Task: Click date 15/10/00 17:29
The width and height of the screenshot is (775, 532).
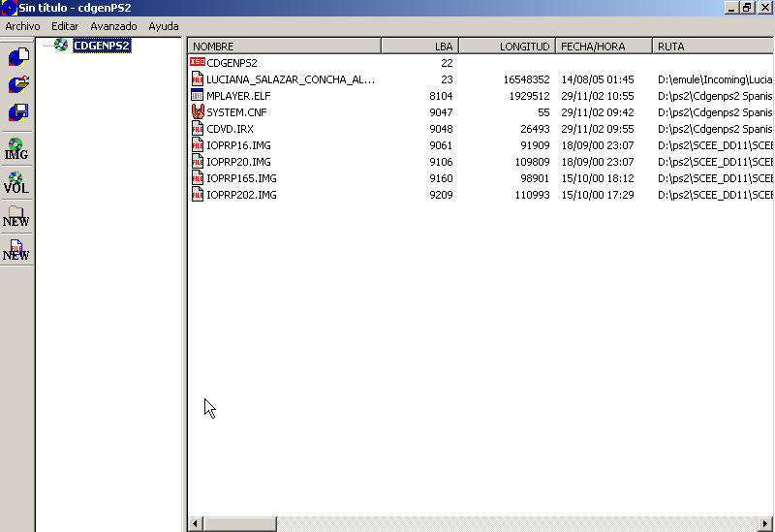Action: point(598,195)
